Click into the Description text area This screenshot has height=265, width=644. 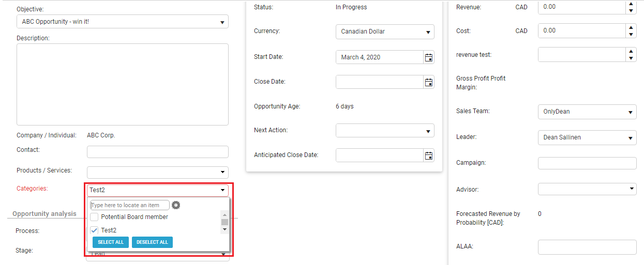(x=123, y=84)
